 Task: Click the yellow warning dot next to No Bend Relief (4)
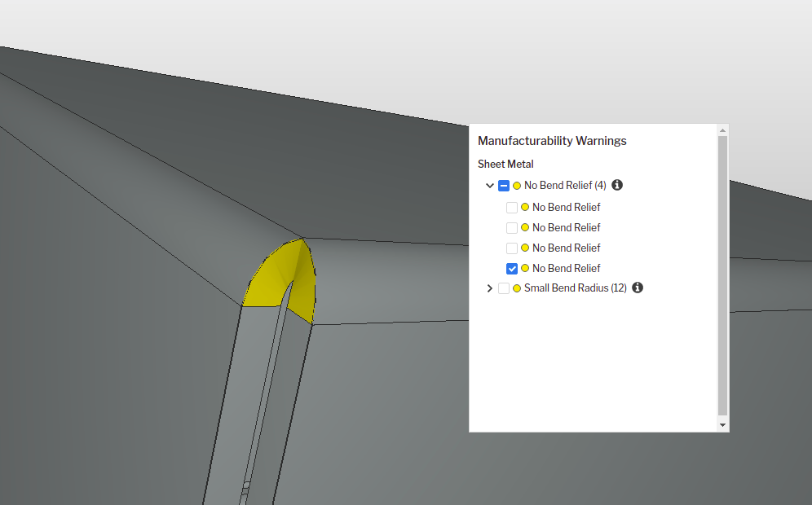516,185
